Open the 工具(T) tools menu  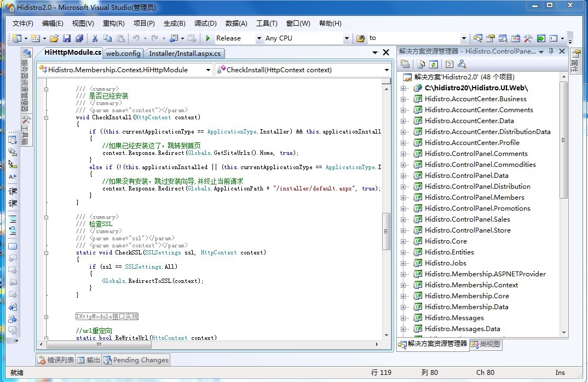point(267,24)
